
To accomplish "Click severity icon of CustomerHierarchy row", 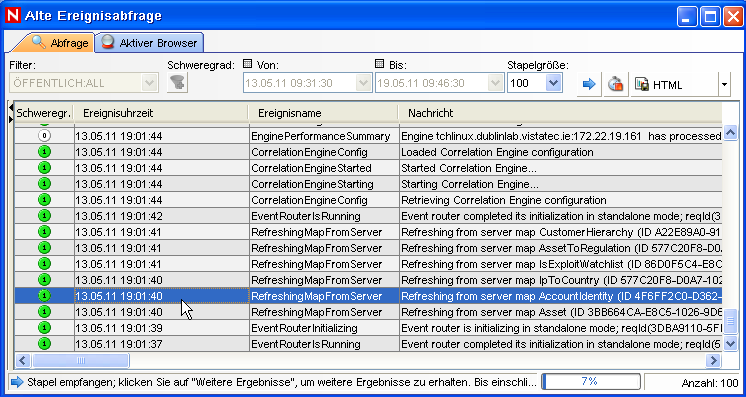I will click(44, 232).
